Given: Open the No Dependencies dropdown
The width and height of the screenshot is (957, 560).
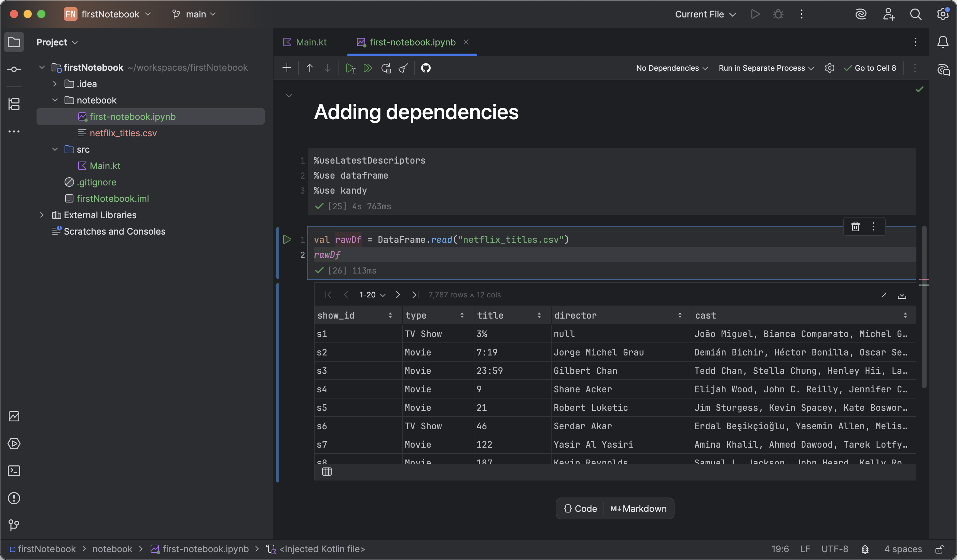Looking at the screenshot, I should pos(672,68).
